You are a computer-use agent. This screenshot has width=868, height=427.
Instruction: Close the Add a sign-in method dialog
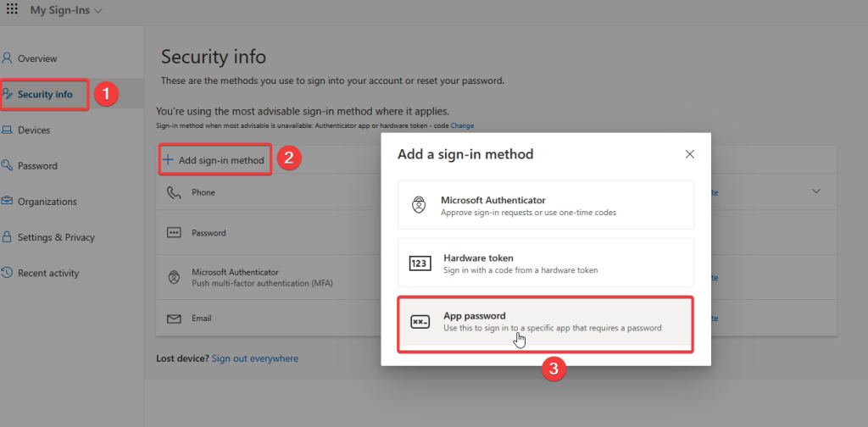pyautogui.click(x=690, y=154)
